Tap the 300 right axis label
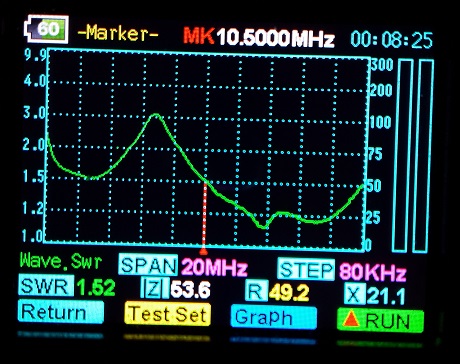This screenshot has height=364, width=460. pyautogui.click(x=382, y=64)
